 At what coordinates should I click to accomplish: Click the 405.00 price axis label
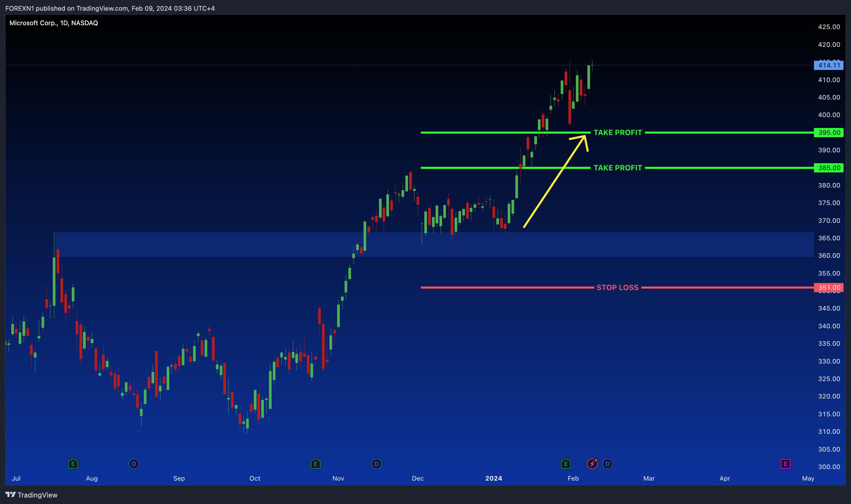[829, 97]
